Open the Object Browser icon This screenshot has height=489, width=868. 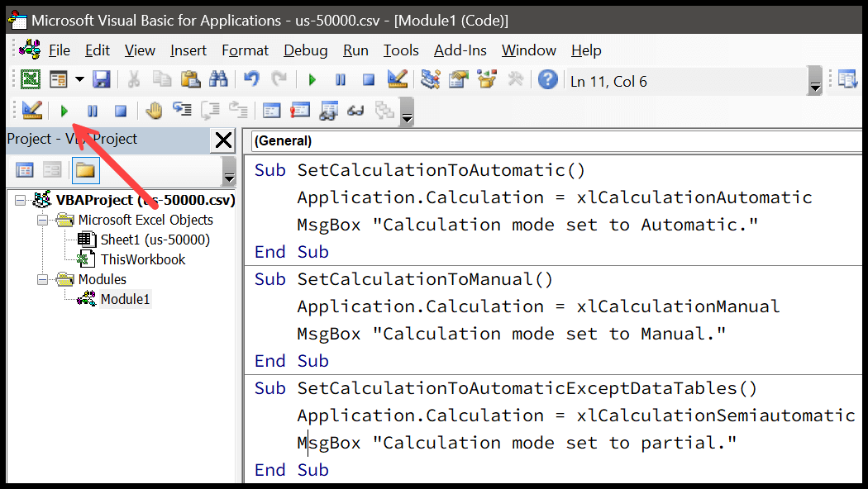[x=487, y=79]
